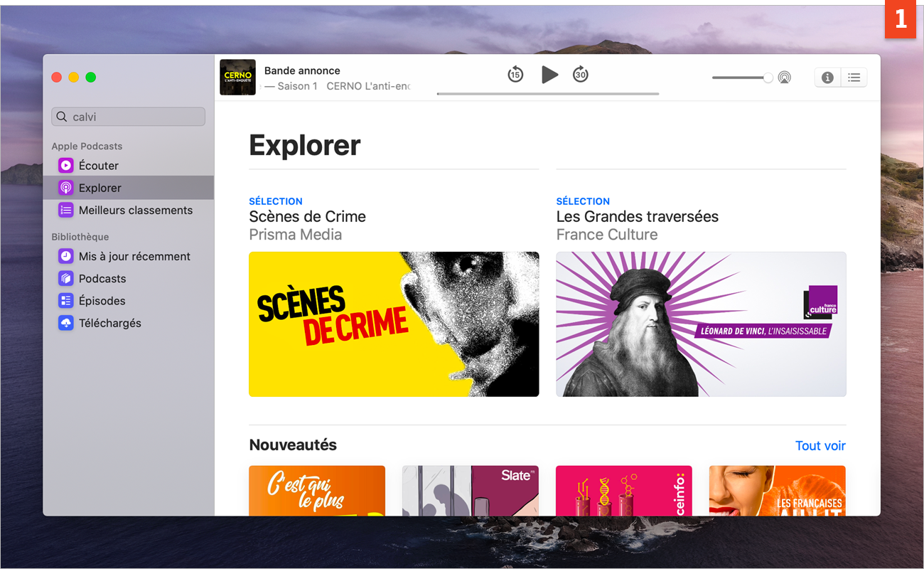The width and height of the screenshot is (924, 569).
Task: Skip forward 30 seconds
Action: click(x=581, y=75)
